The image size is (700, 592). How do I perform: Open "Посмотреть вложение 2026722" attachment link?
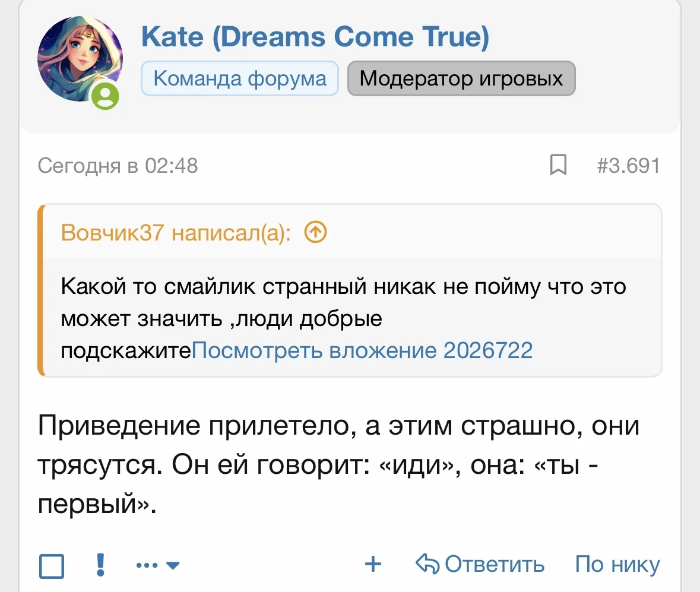pyautogui.click(x=362, y=351)
